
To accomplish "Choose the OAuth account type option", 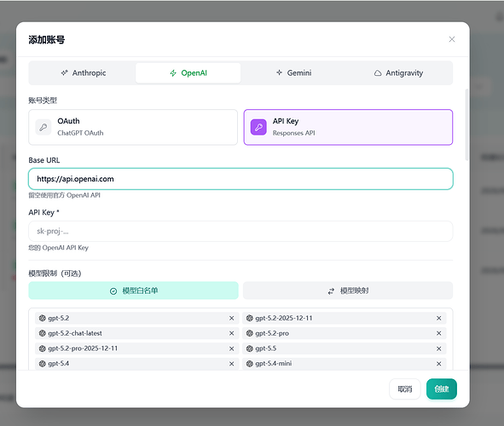I will 133,127.
